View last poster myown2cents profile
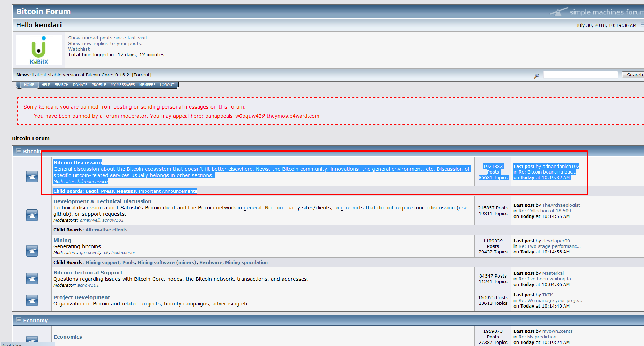The height and width of the screenshot is (346, 644). click(x=557, y=331)
